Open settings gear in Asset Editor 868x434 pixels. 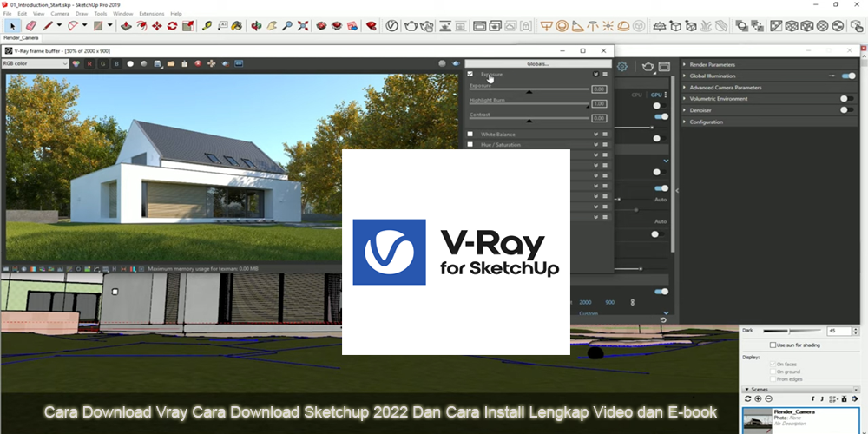point(622,67)
